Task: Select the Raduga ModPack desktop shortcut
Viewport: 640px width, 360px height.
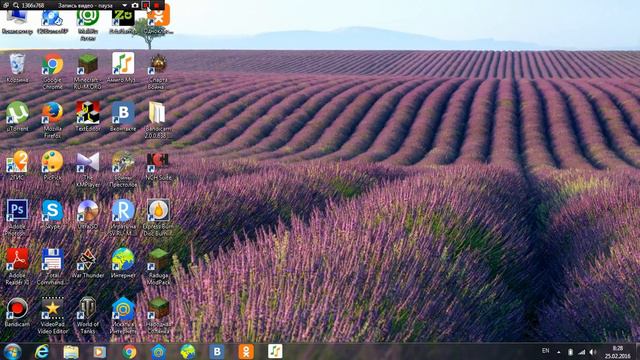Action: 158,260
